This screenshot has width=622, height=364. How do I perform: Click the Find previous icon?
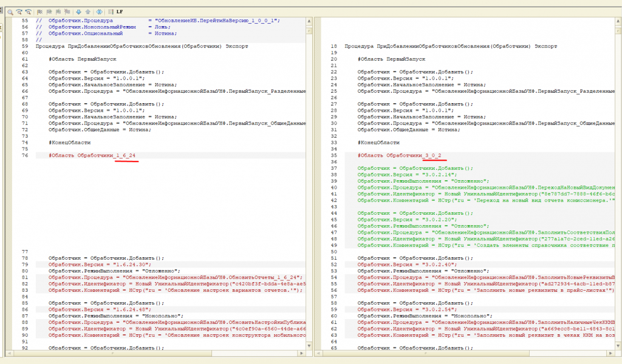28,12
